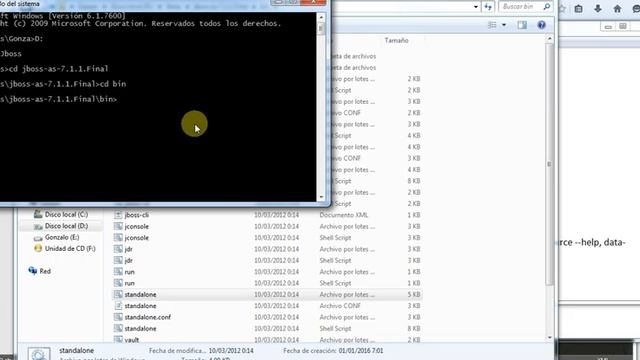Screen dimensions: 640x360
Task: Select the standalone Shell Script 8 KB file
Action: point(267,328)
